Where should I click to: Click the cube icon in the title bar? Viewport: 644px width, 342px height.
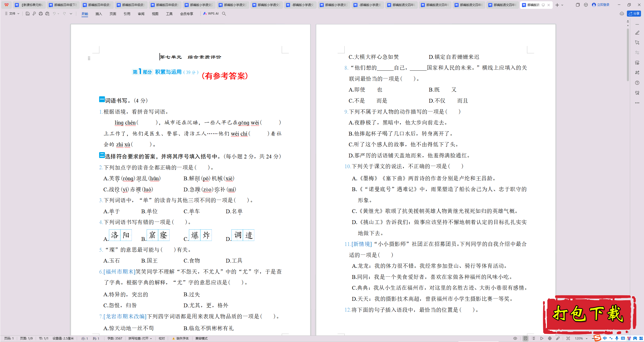tap(586, 5)
